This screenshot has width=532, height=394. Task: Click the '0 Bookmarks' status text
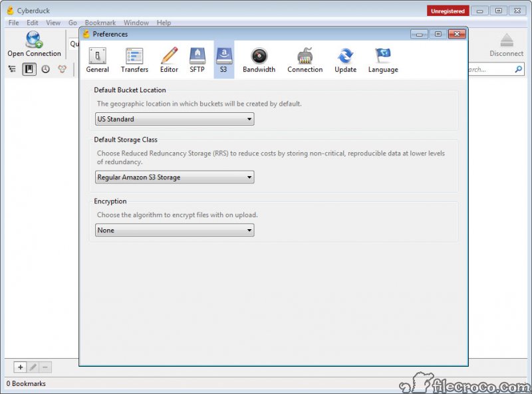point(26,383)
